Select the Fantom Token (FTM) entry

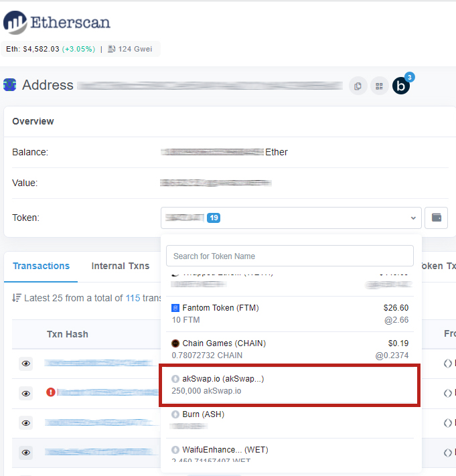pos(290,314)
